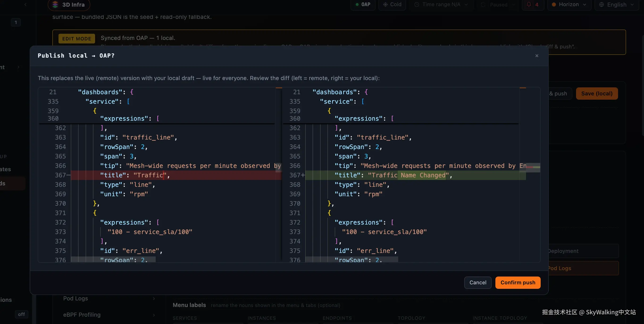Toggle the Cold storage indicator
This screenshot has height=324, width=644.
[392, 4]
